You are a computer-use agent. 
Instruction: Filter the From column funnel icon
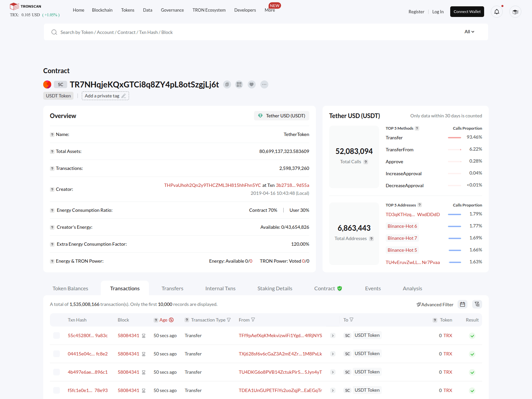(253, 320)
